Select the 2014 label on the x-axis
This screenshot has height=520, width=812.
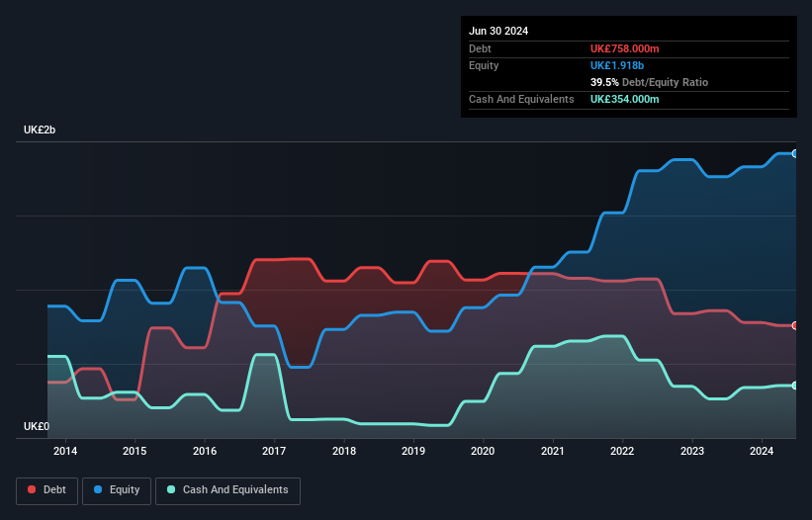tap(65, 451)
